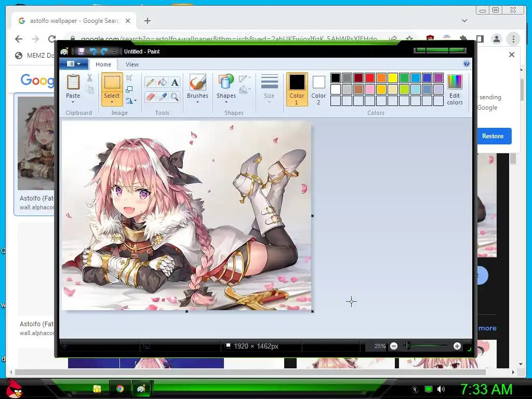Click the Angry Birds start button
Screen dimensions: 532x399
click(14, 389)
